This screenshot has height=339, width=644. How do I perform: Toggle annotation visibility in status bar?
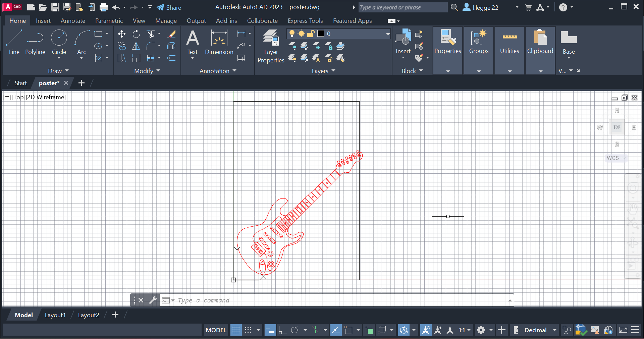[x=426, y=330]
